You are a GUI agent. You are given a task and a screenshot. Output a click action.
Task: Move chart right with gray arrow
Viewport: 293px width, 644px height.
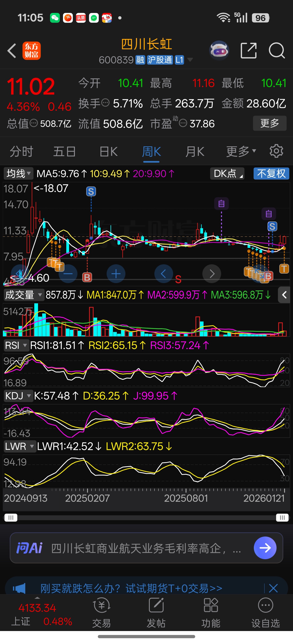pyautogui.click(x=212, y=274)
